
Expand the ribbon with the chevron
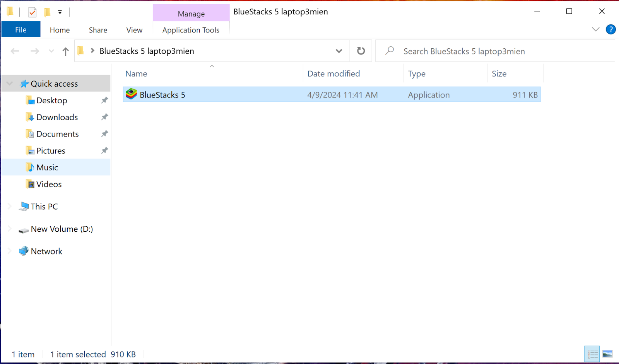tap(596, 29)
